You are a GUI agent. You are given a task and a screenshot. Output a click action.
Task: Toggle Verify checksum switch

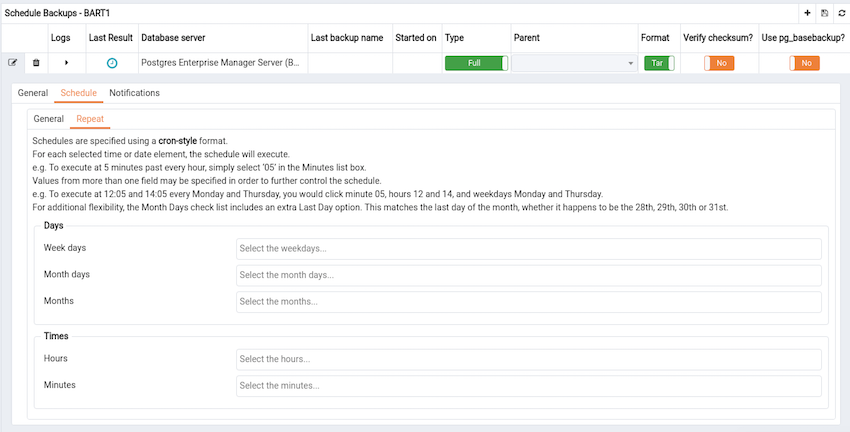pyautogui.click(x=719, y=63)
